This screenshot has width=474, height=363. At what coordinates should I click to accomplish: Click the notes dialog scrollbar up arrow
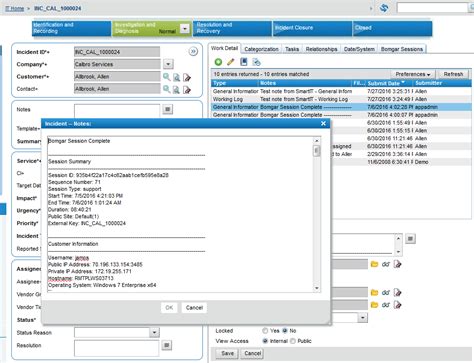[x=317, y=141]
